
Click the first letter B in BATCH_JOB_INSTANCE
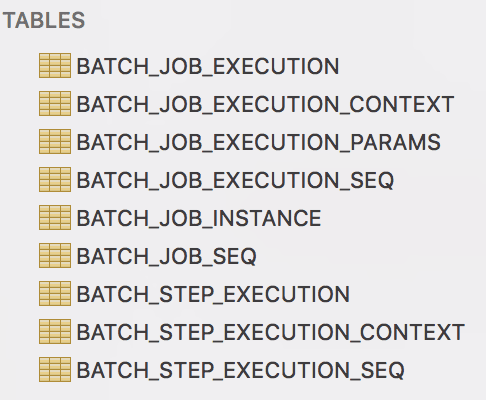pyautogui.click(x=83, y=218)
